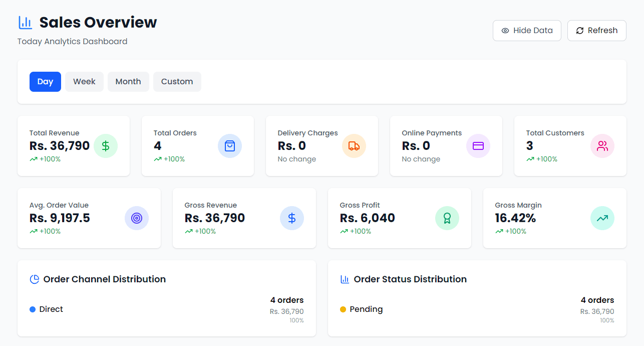Click the Gross Profit award ribbon icon

[x=447, y=218]
